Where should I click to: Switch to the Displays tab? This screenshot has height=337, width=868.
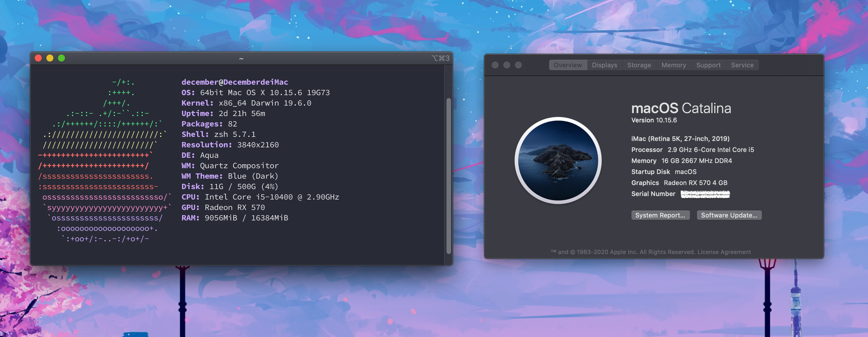pos(604,65)
